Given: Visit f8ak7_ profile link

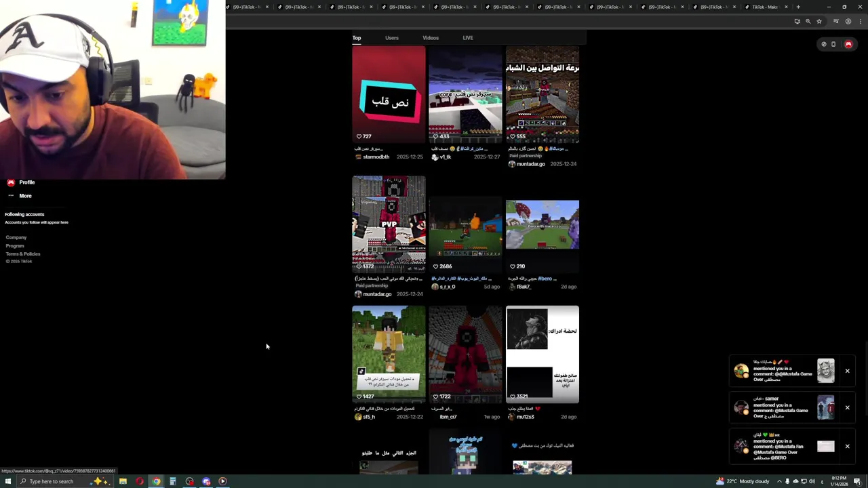Looking at the screenshot, I should pos(524,287).
